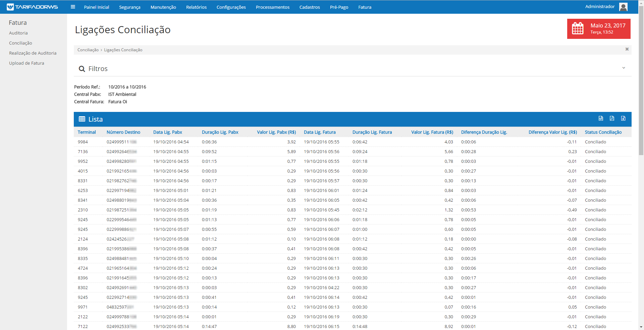This screenshot has height=330, width=644.
Task: Expand the Filtros panel chevron
Action: point(624,68)
